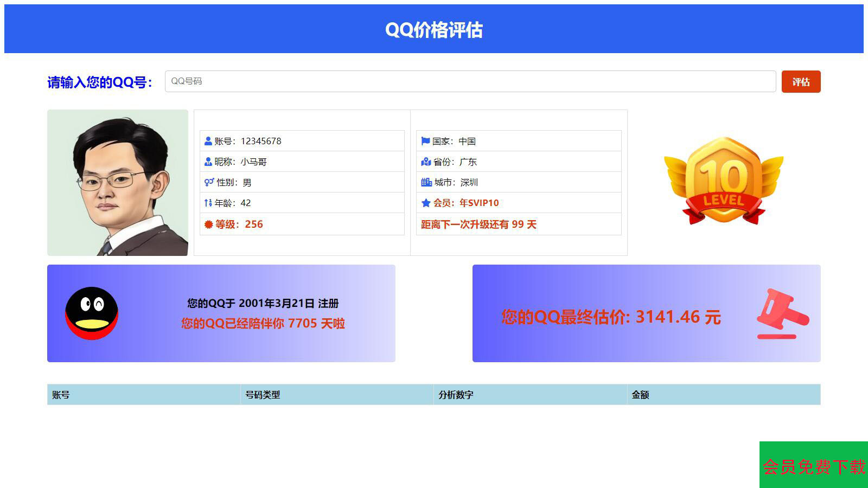Screen dimensions: 868x488
Task: Click the QQ价格评估 page title
Action: pos(434,30)
